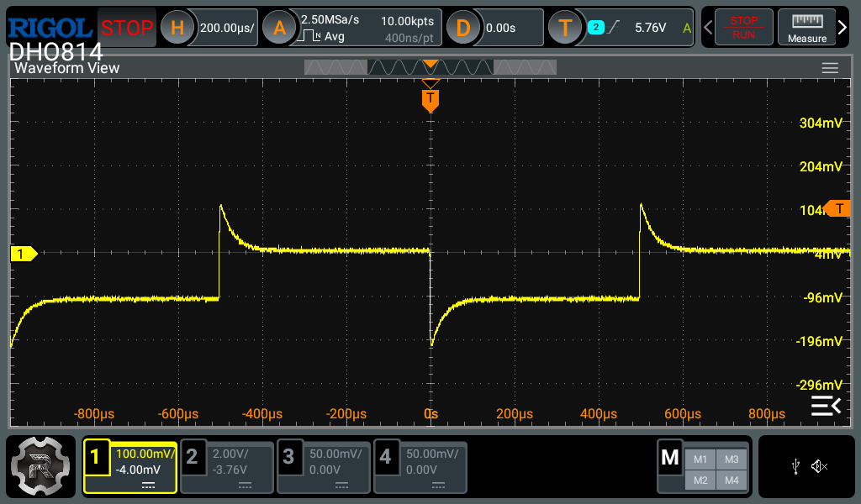Enable channel 3 with 50.00mV scale

tap(324, 467)
